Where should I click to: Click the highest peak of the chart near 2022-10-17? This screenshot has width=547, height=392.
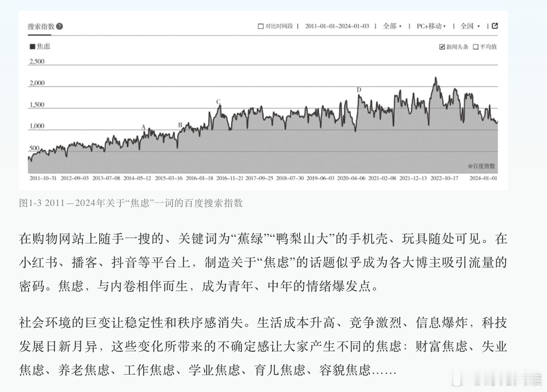[x=436, y=78]
